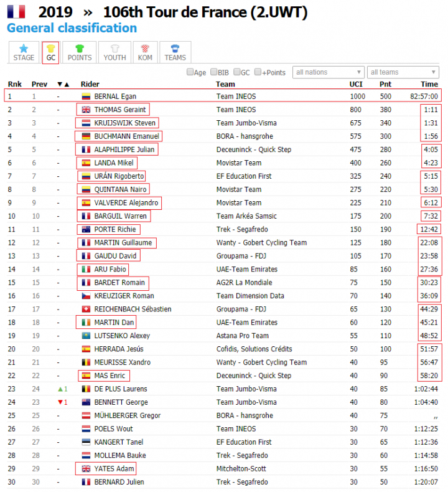Click the British flag beside THOMAS Geraint
The image size is (448, 492).
point(86,110)
